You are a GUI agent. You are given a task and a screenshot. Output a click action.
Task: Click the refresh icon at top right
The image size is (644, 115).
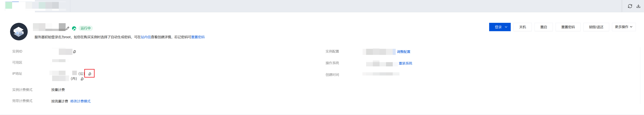630,6
